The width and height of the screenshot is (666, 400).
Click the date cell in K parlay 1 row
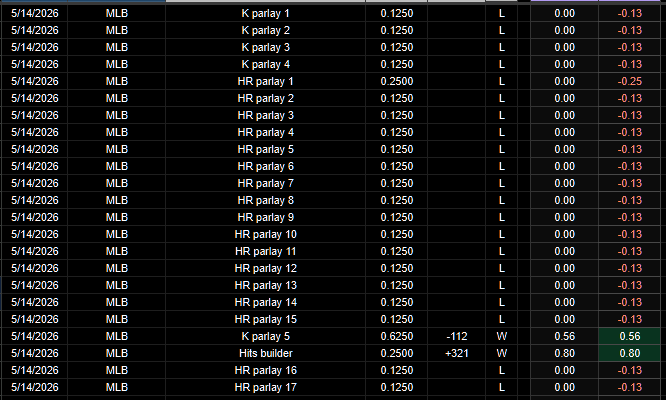(x=34, y=13)
